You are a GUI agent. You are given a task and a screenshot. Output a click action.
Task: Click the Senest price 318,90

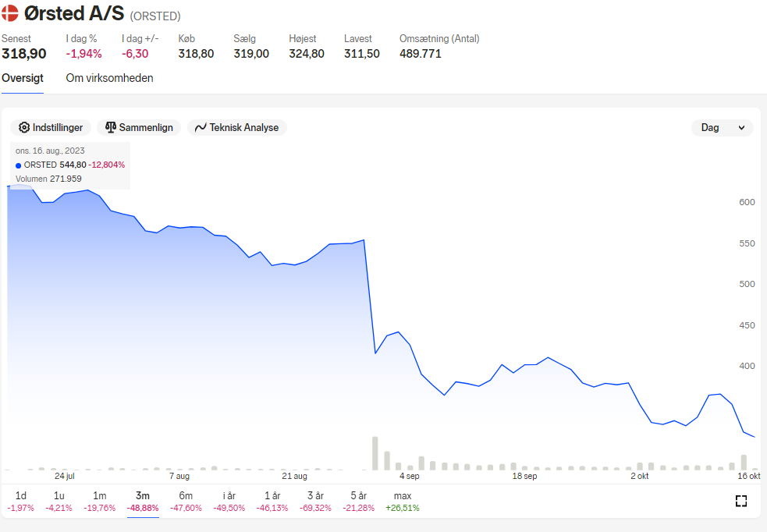tap(24, 54)
